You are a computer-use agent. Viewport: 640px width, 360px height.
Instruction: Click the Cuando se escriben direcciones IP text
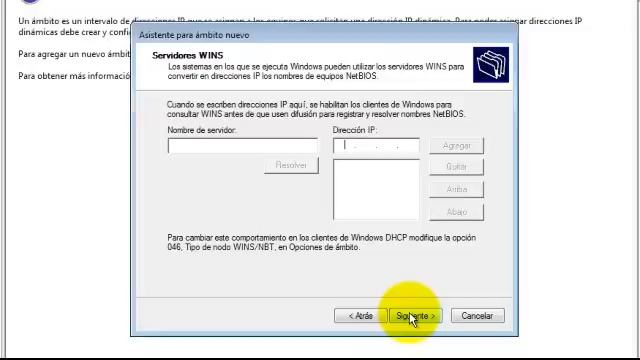[x=316, y=109]
